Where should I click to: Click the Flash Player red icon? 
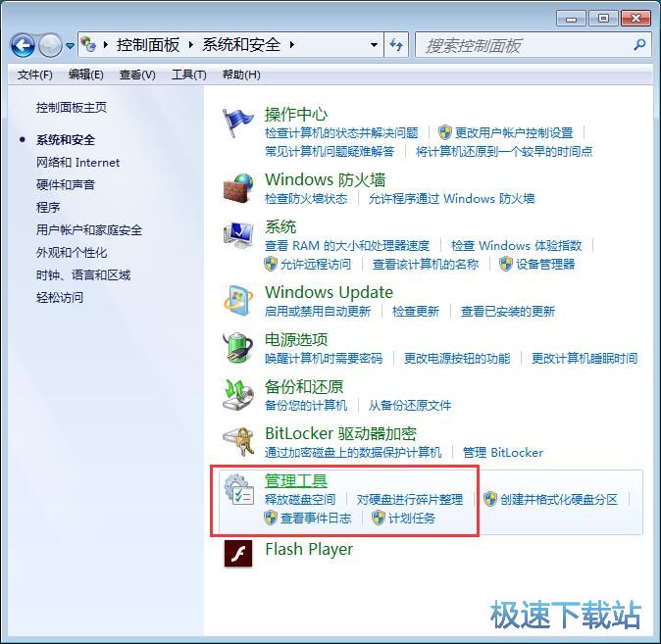point(238,554)
